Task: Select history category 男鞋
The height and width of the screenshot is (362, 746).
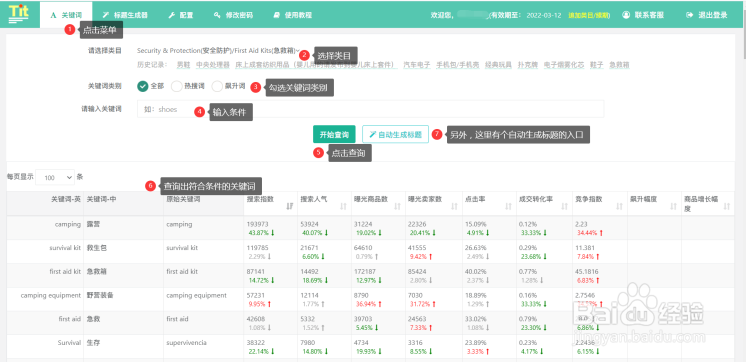Action: coord(183,65)
